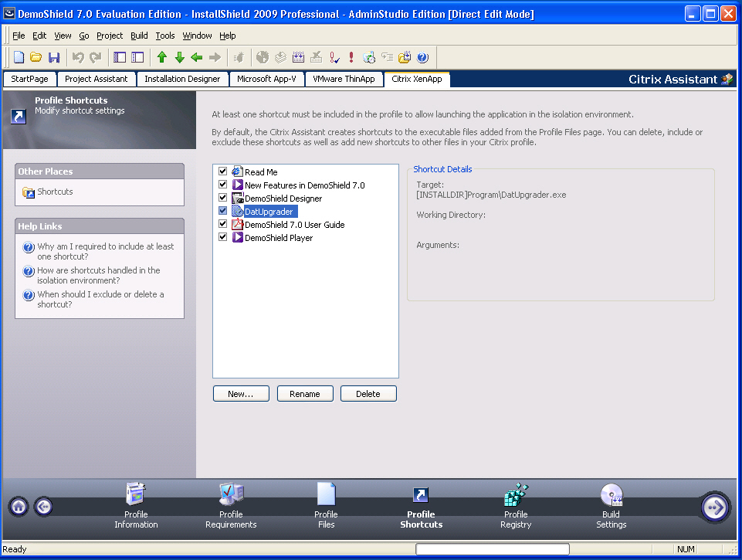Open Build Settings step icon
This screenshot has height=560, width=742.
click(611, 496)
